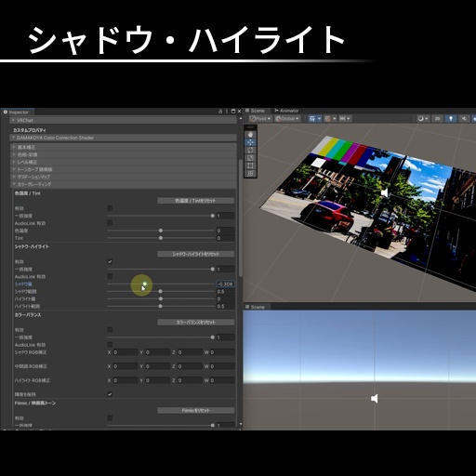Click the ハイライト範囲 slider handle
This screenshot has height=476, width=476.
[x=161, y=306]
